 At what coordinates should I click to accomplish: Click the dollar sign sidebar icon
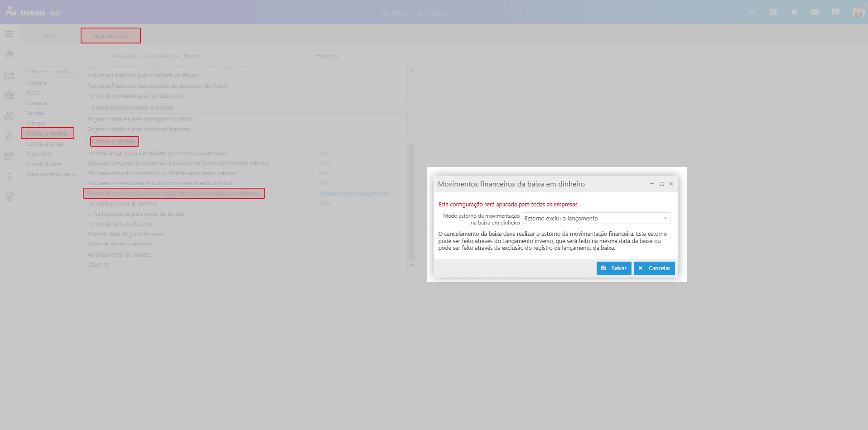click(9, 177)
